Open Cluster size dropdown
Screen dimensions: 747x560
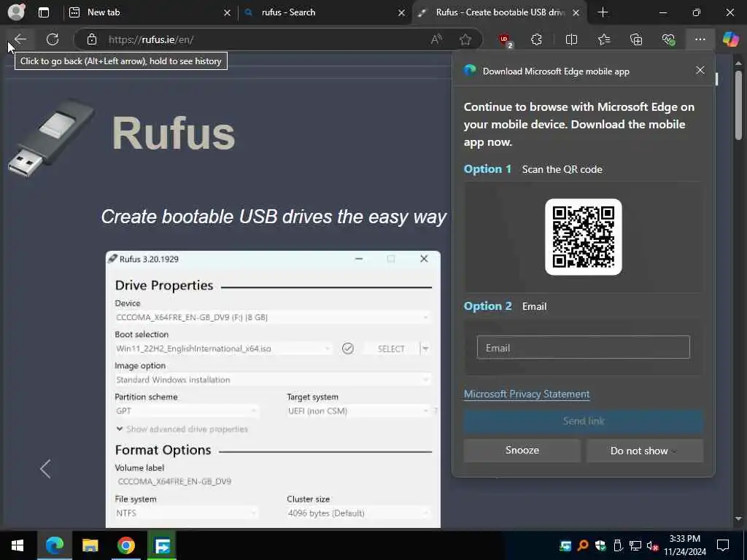(x=358, y=513)
